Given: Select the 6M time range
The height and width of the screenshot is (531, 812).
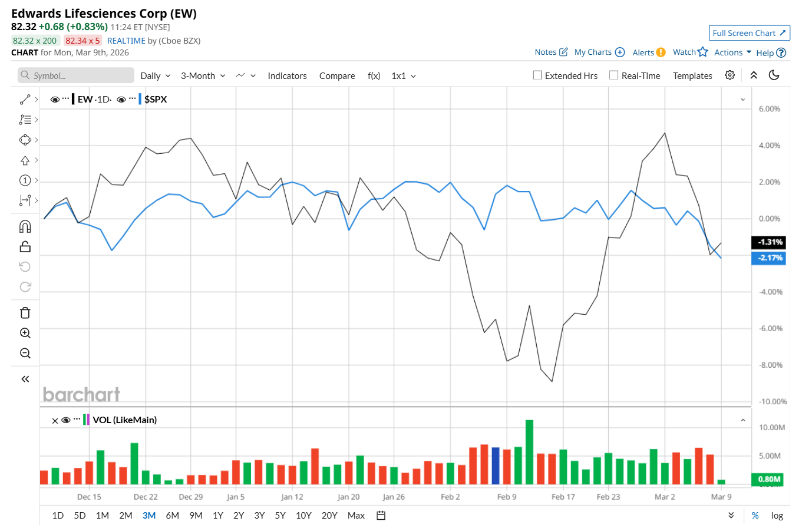Looking at the screenshot, I should click(x=172, y=516).
